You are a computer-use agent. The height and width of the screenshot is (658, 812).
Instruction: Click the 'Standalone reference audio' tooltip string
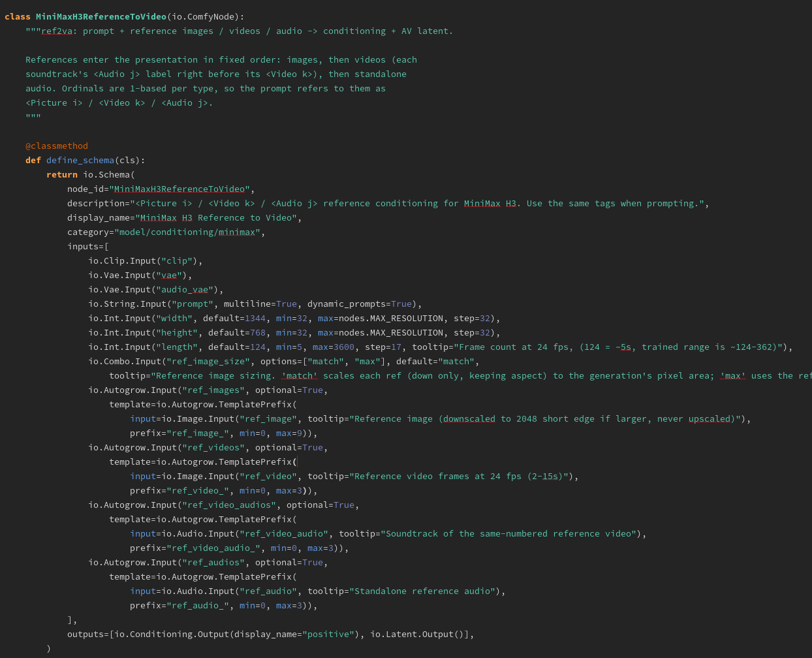pos(422,591)
